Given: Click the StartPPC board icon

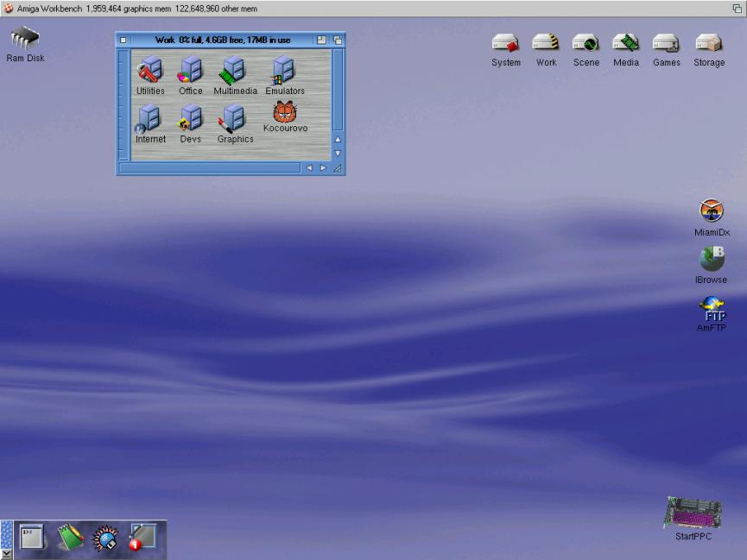Looking at the screenshot, I should tap(692, 513).
